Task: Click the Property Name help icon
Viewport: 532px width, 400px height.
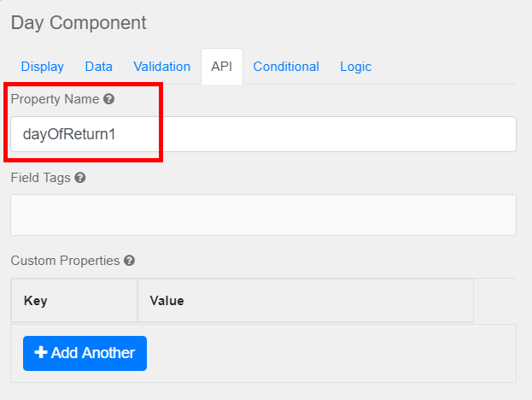Action: click(x=109, y=99)
